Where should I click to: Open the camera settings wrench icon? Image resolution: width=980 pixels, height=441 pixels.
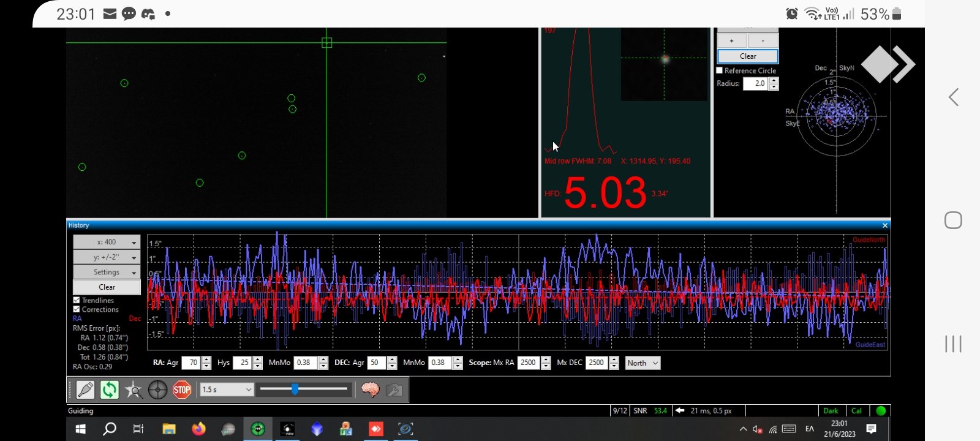394,390
